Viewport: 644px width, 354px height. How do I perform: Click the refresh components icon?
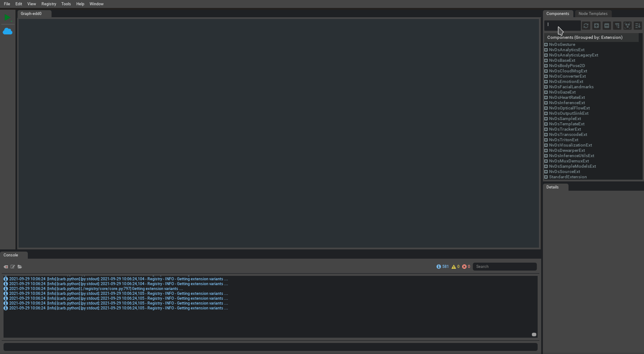[x=586, y=26]
